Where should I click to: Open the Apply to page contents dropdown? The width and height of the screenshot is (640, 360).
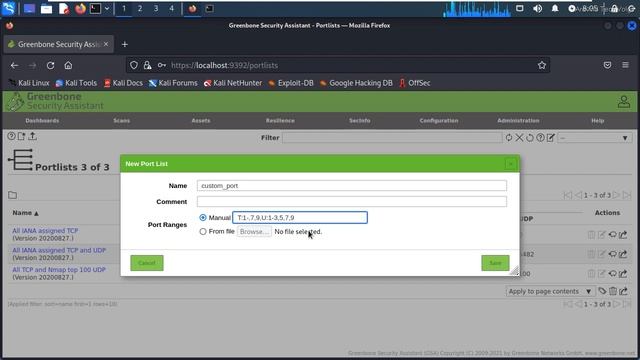point(550,291)
